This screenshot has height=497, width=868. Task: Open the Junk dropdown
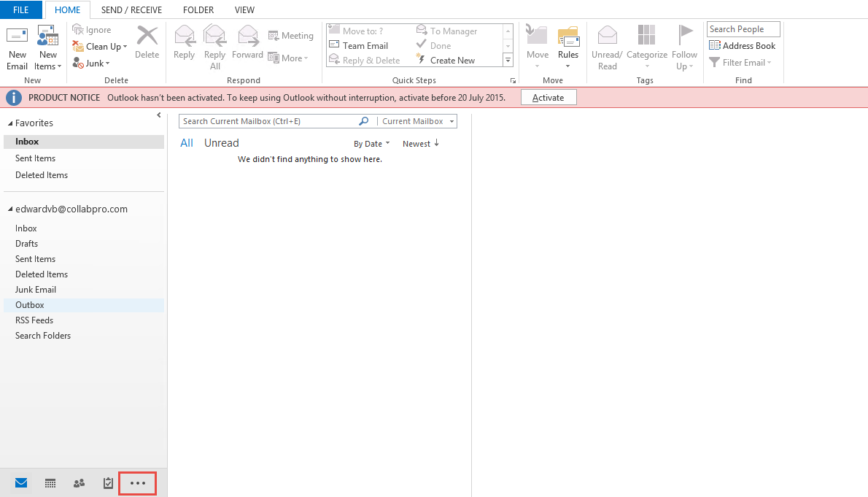click(x=91, y=63)
